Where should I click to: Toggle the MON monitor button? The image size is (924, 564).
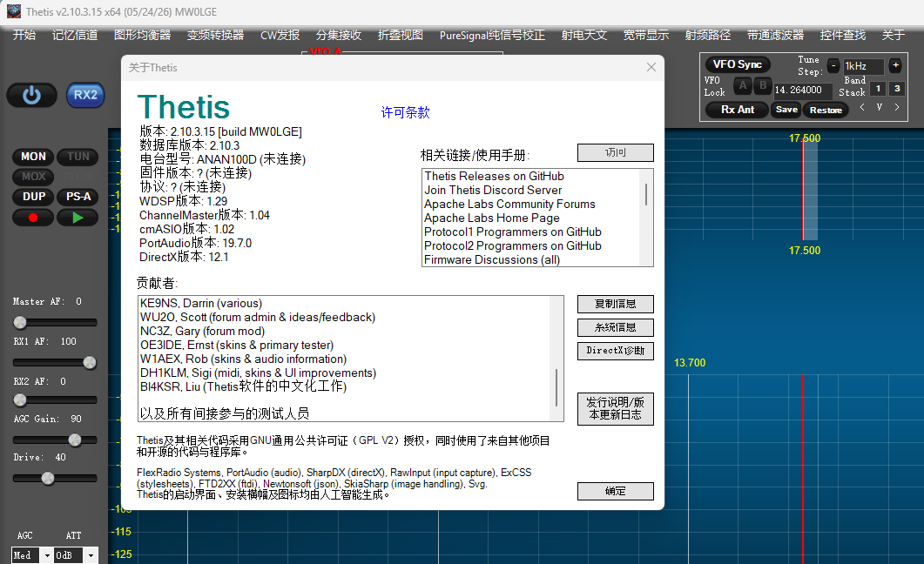(33, 157)
